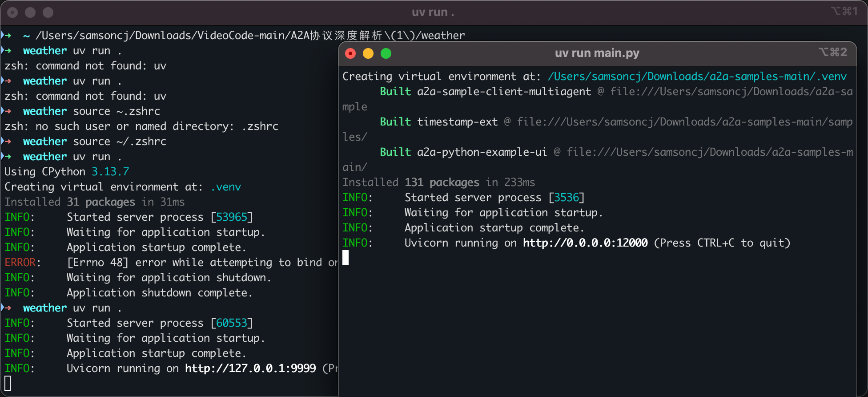Focus the 'uv run .' window title
The image size is (868, 397).
[x=433, y=12]
